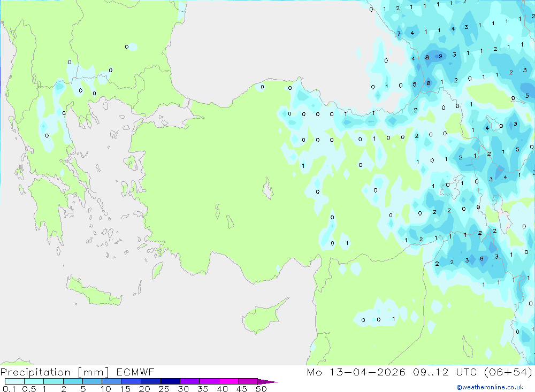The width and height of the screenshot is (535, 392).
Task: Click the 'Mo 13-04-2026' date text
Action: (x=356, y=372)
